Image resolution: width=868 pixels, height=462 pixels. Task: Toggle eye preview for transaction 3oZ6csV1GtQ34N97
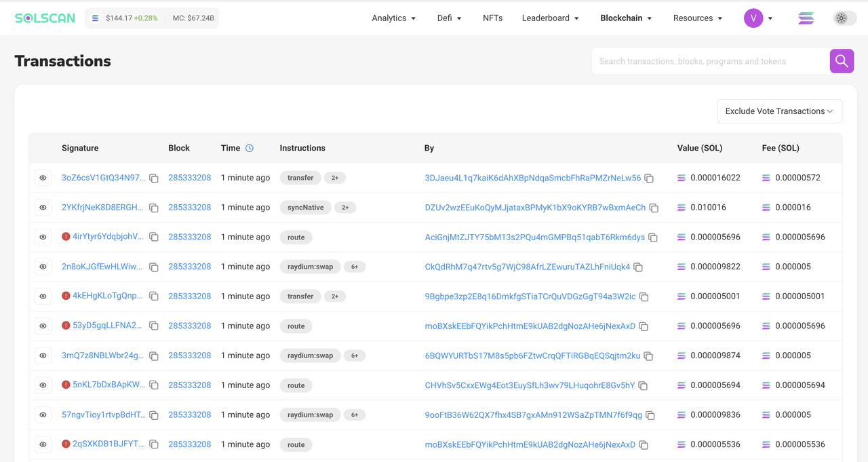(43, 178)
